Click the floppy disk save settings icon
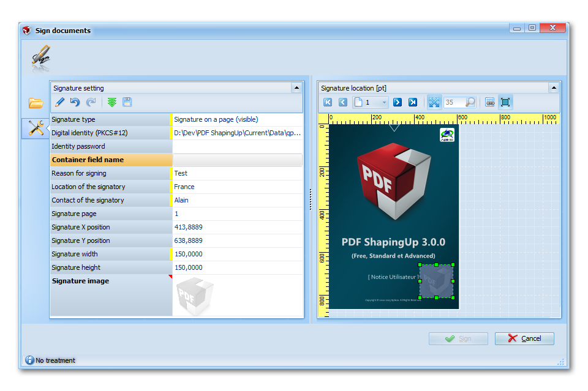 127,102
